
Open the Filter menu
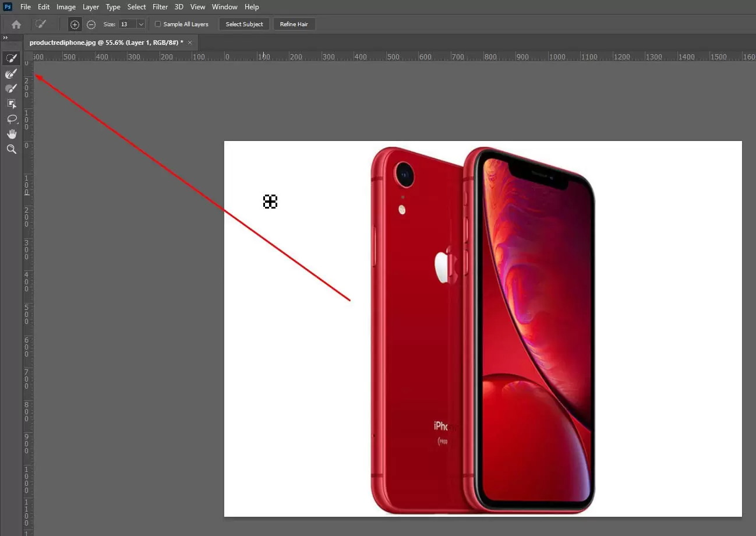(160, 7)
